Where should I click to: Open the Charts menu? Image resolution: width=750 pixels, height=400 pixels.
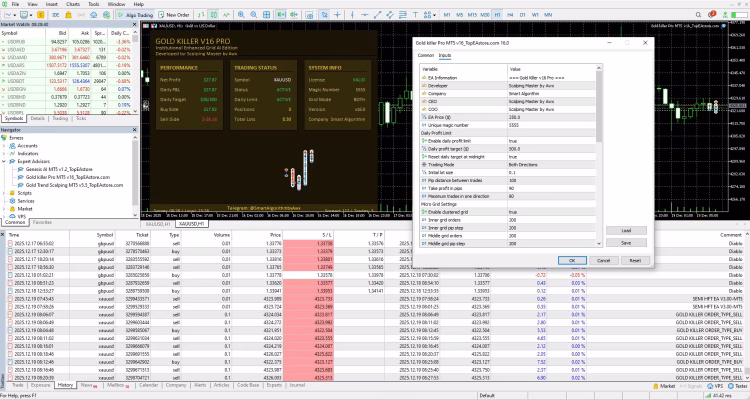73,4
